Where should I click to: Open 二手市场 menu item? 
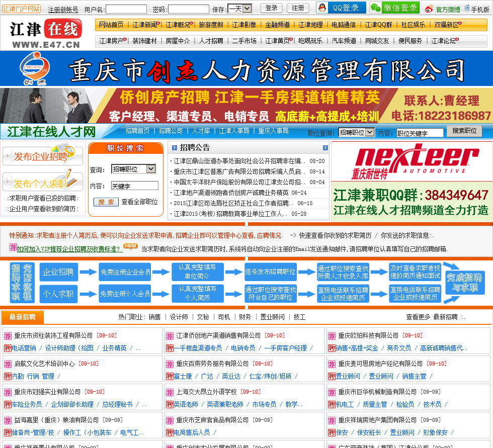coord(244,41)
